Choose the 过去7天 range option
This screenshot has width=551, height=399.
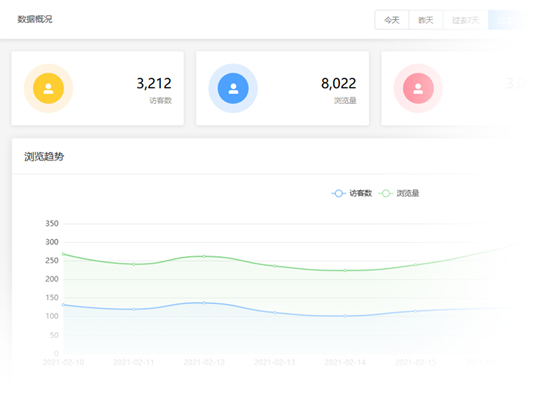coord(465,20)
